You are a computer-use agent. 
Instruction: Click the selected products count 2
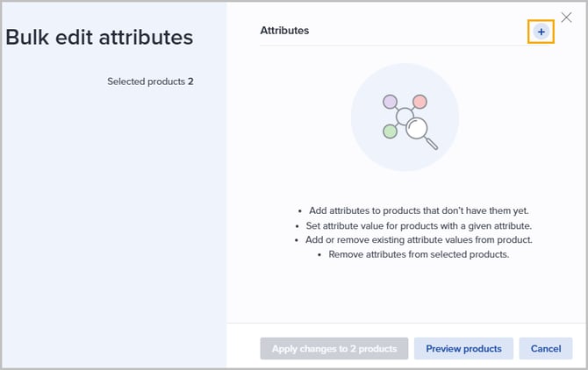[190, 82]
